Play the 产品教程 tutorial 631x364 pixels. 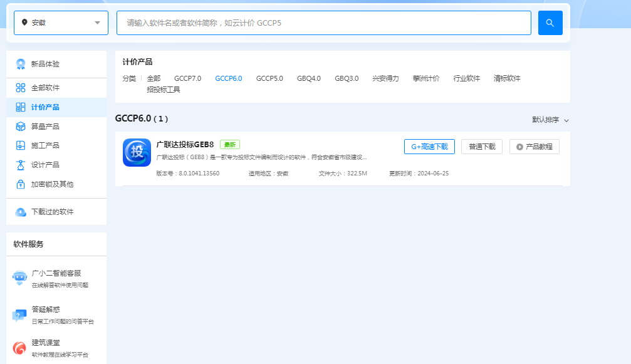(x=534, y=146)
